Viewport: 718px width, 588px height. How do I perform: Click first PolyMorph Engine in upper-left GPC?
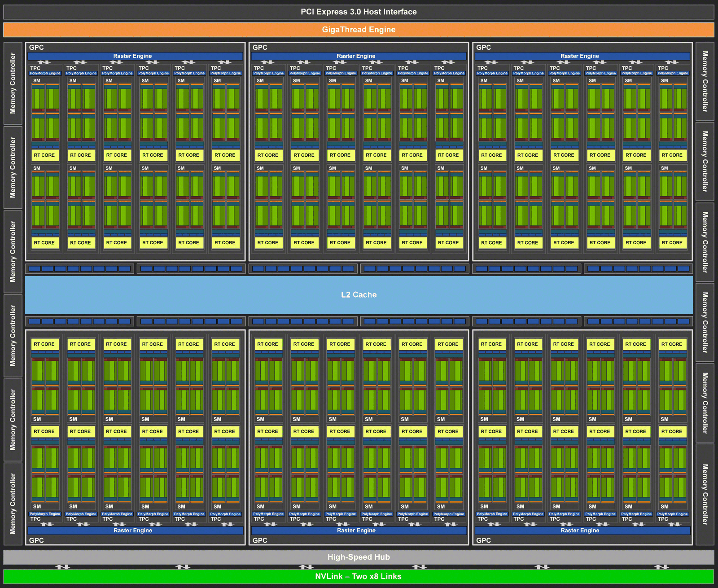[45, 73]
